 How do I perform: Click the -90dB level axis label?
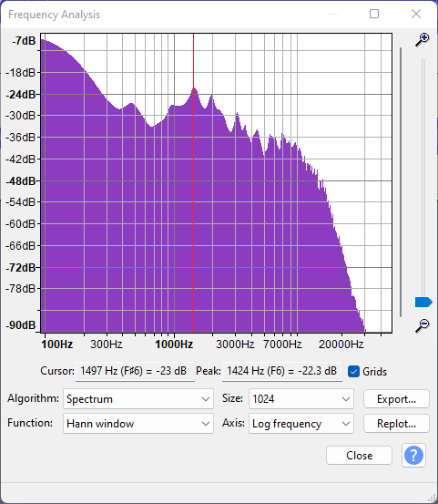[x=21, y=325]
